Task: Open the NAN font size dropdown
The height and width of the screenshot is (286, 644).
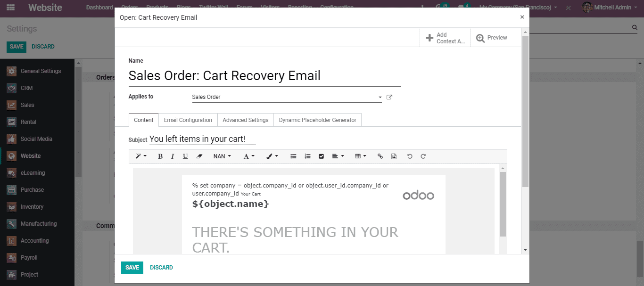Action: pyautogui.click(x=222, y=156)
